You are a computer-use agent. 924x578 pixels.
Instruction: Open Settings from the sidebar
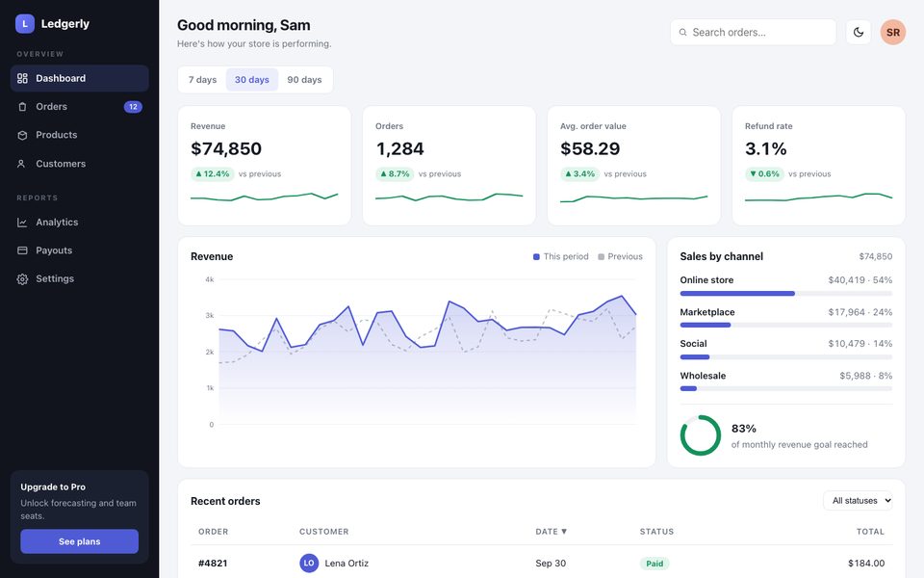(80, 279)
